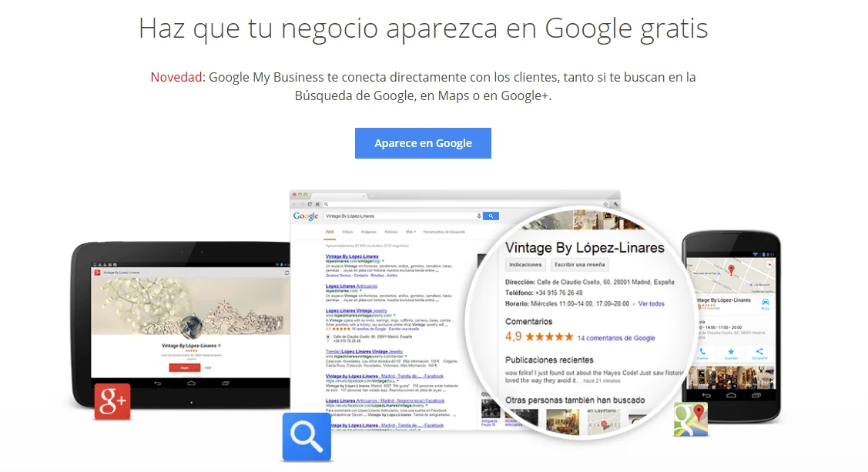Image resolution: width=868 pixels, height=472 pixels.
Task: Click Escribir una reseña button
Action: [x=580, y=265]
